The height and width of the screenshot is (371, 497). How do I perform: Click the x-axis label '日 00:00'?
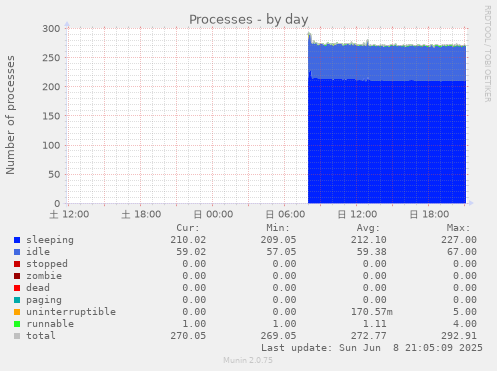coord(213,214)
